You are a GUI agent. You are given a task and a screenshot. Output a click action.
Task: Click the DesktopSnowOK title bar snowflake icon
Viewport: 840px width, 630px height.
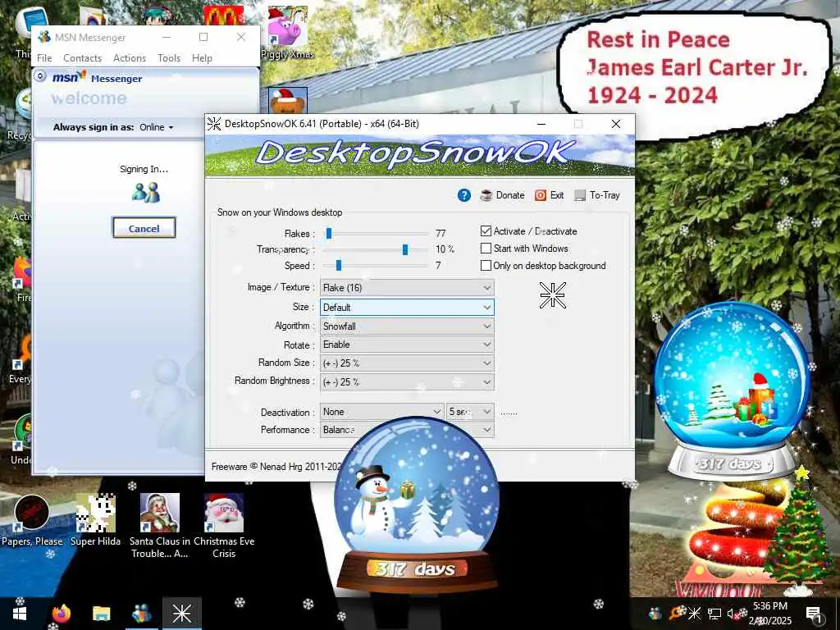pyautogui.click(x=214, y=124)
